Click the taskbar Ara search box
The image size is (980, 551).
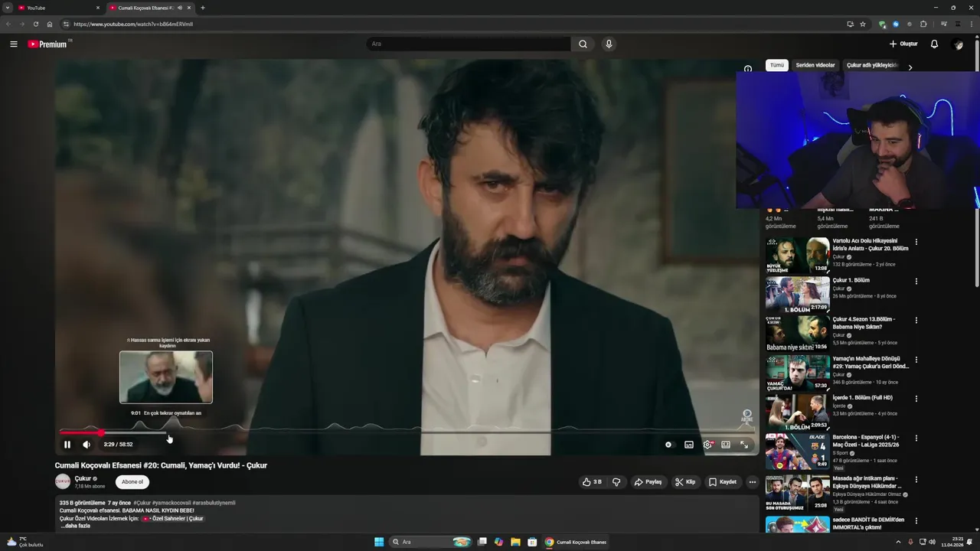[431, 542]
